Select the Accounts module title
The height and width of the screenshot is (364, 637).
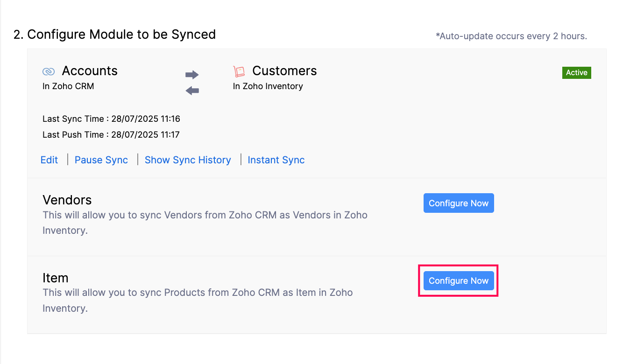89,71
